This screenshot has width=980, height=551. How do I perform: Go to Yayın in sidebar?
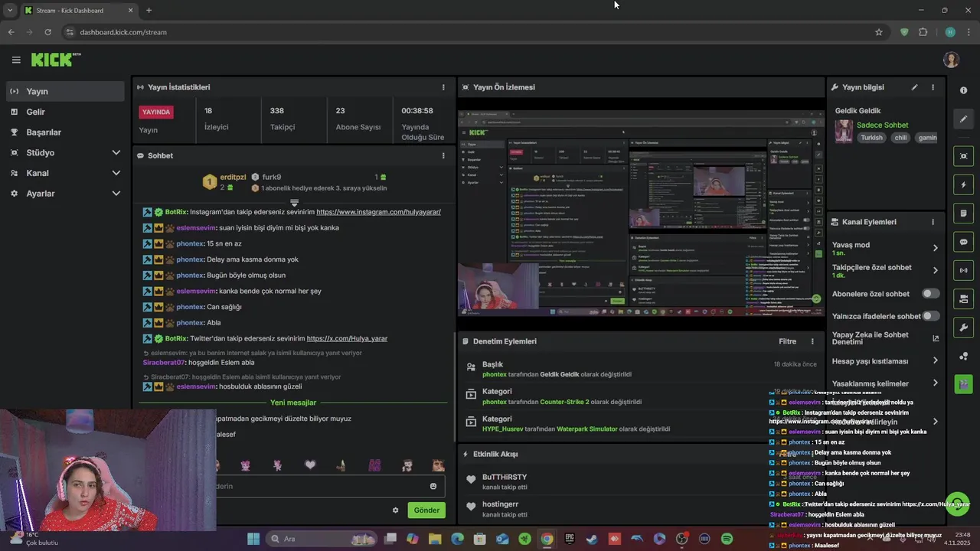[x=64, y=91]
